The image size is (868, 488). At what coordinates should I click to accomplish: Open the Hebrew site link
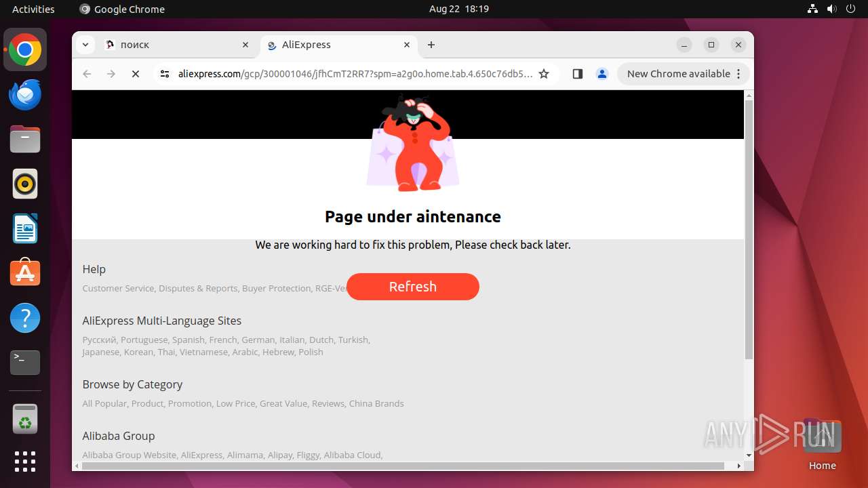pos(278,352)
